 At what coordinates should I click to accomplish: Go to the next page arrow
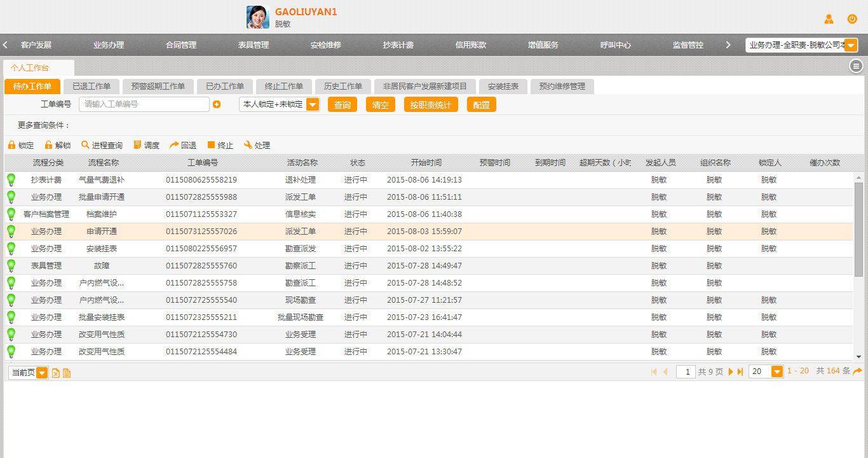click(731, 371)
